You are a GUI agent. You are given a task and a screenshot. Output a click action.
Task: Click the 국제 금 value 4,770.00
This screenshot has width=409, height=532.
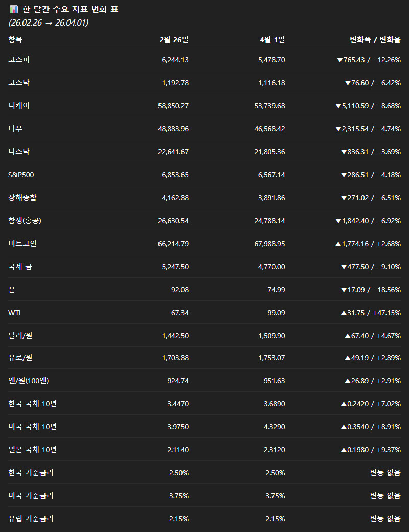click(x=271, y=267)
